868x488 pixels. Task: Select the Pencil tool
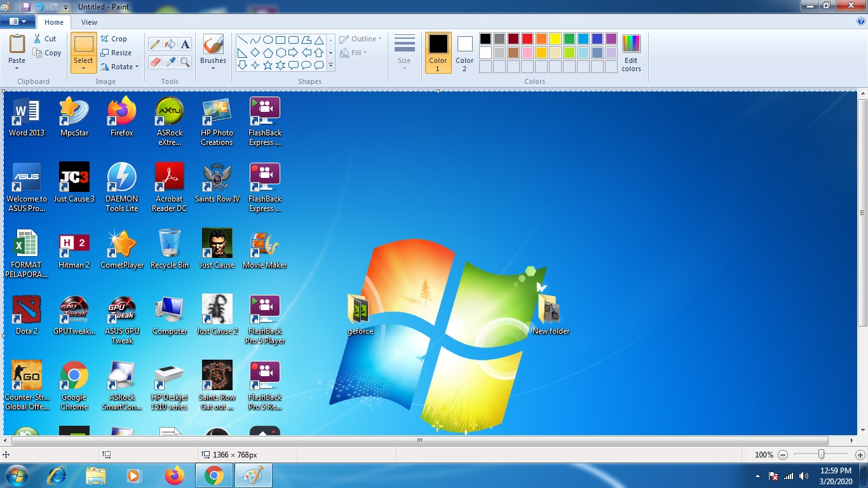[x=155, y=44]
